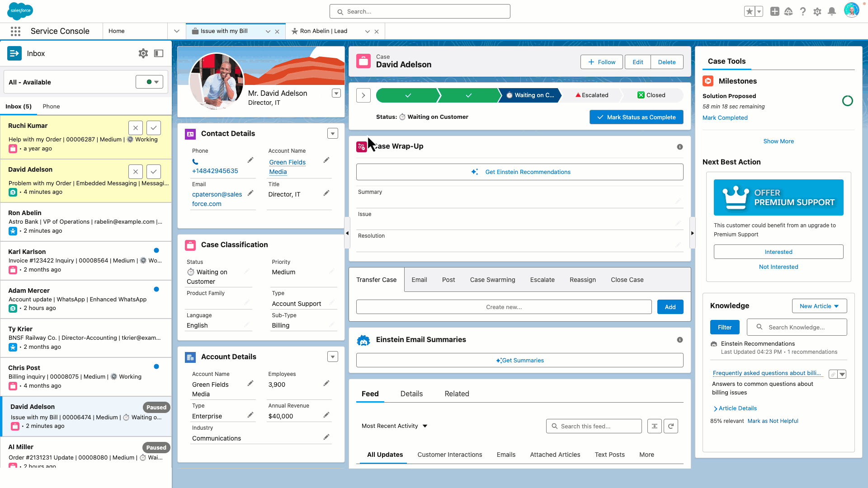868x488 pixels.
Task: Open the App Launcher grid icon
Action: click(x=15, y=31)
